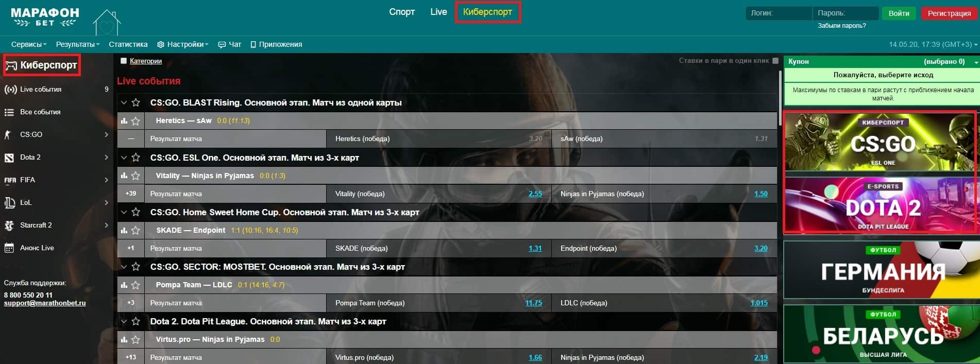Screen dimensions: 980x364
Task: Favorite Home Sweet Home Cup tournament
Action: [x=136, y=212]
